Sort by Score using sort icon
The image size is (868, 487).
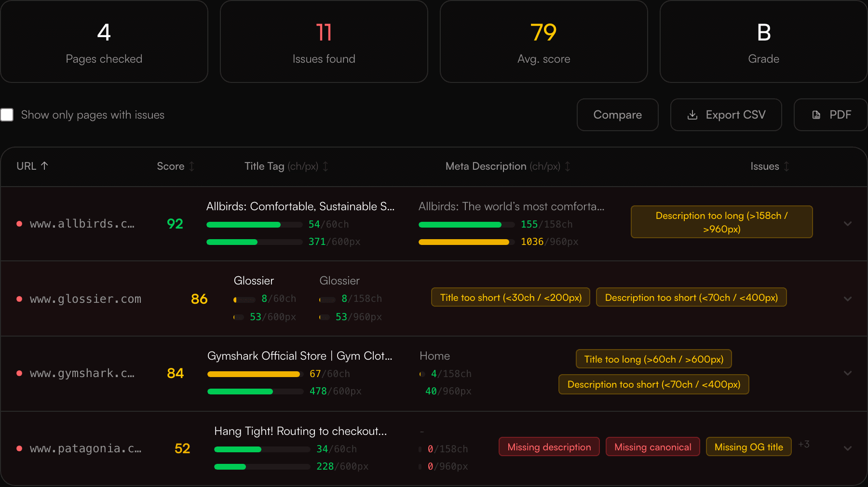point(192,166)
